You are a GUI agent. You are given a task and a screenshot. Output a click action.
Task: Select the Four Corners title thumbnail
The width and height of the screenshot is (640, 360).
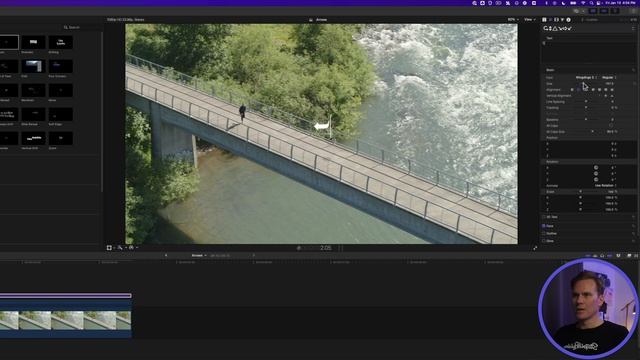(60, 66)
